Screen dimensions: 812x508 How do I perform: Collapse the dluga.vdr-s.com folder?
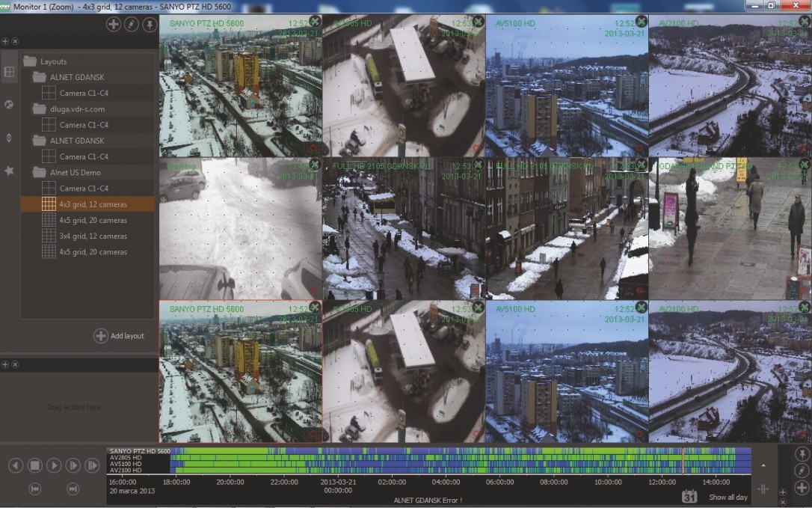coord(40,109)
